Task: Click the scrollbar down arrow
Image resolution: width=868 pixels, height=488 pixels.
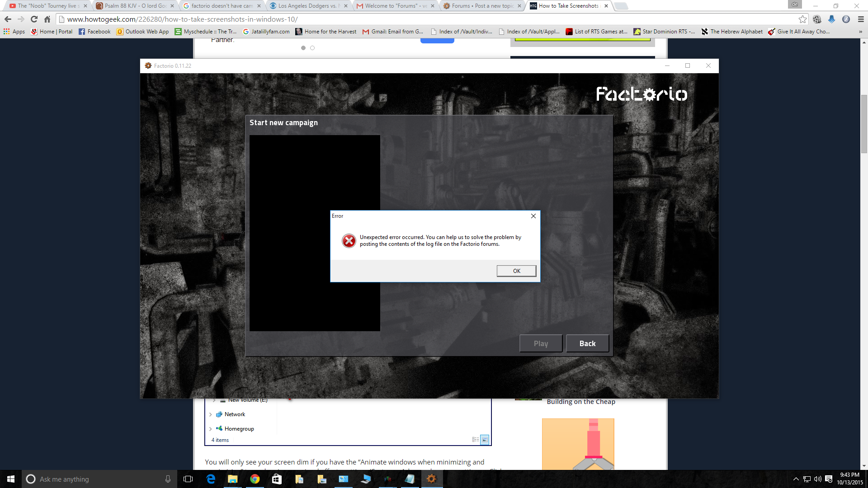Action: (x=864, y=466)
